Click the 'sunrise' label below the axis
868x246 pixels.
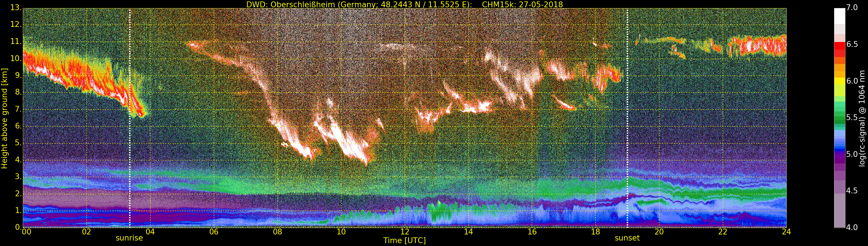click(129, 238)
